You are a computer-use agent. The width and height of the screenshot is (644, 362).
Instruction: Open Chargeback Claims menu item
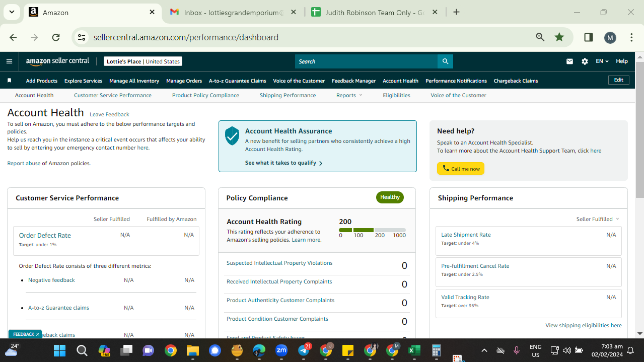[516, 81]
